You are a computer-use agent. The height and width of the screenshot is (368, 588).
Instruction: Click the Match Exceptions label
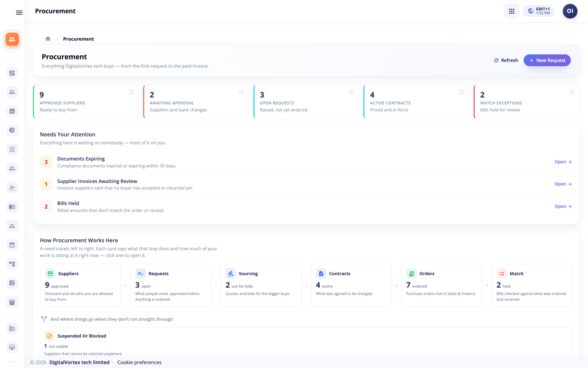[x=501, y=103]
